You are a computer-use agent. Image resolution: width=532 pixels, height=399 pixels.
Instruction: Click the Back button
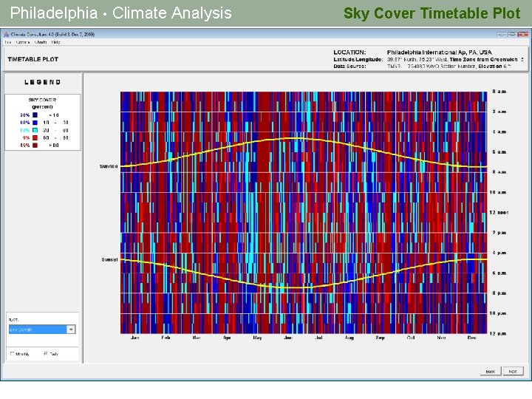491,372
